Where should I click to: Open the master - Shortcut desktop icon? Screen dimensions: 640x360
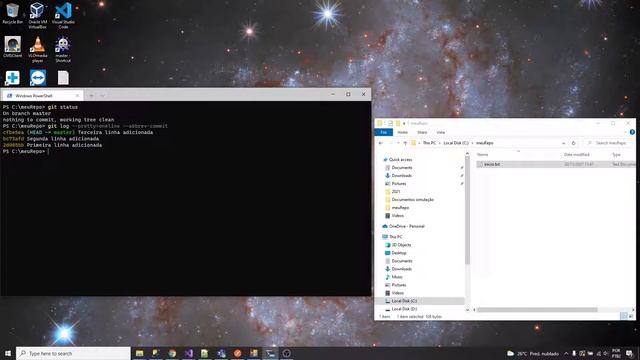tap(63, 49)
